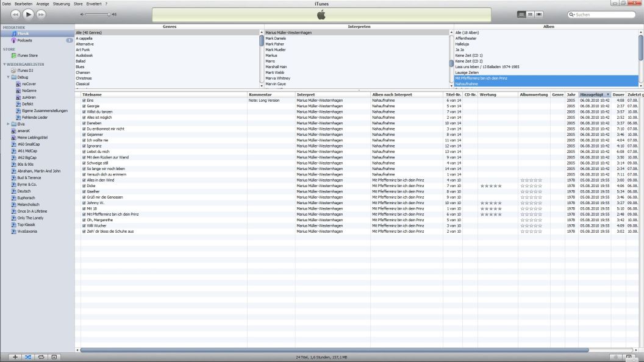Skip to the next track
The height and width of the screenshot is (362, 644).
pyautogui.click(x=41, y=13)
